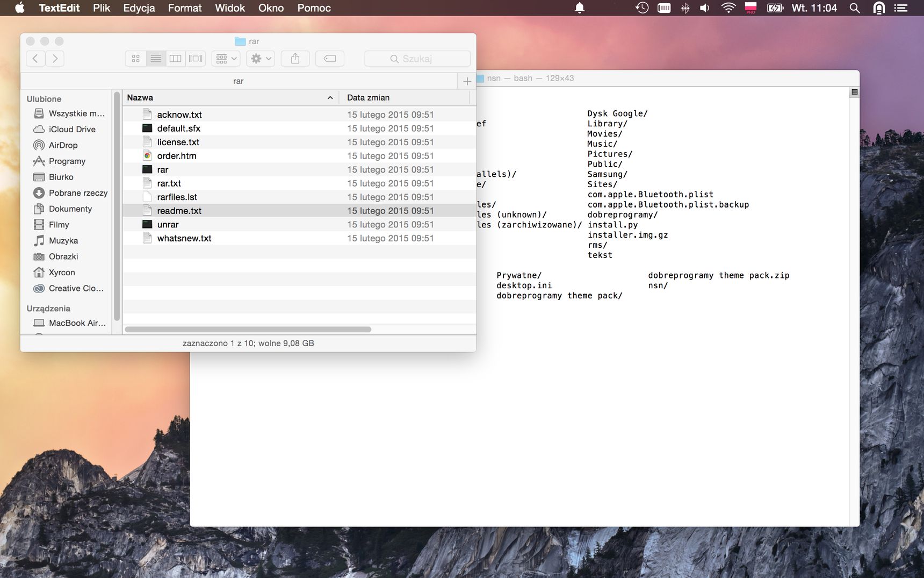924x578 pixels.
Task: Open AirDrop in sidebar
Action: tap(56, 145)
